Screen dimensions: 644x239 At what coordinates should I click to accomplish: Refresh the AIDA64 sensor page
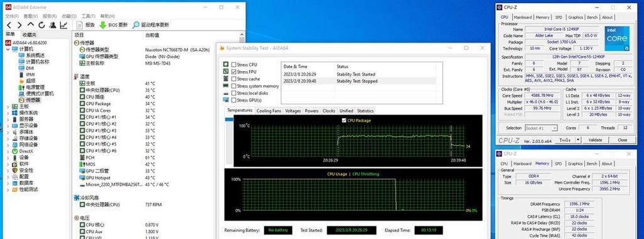coord(41,25)
